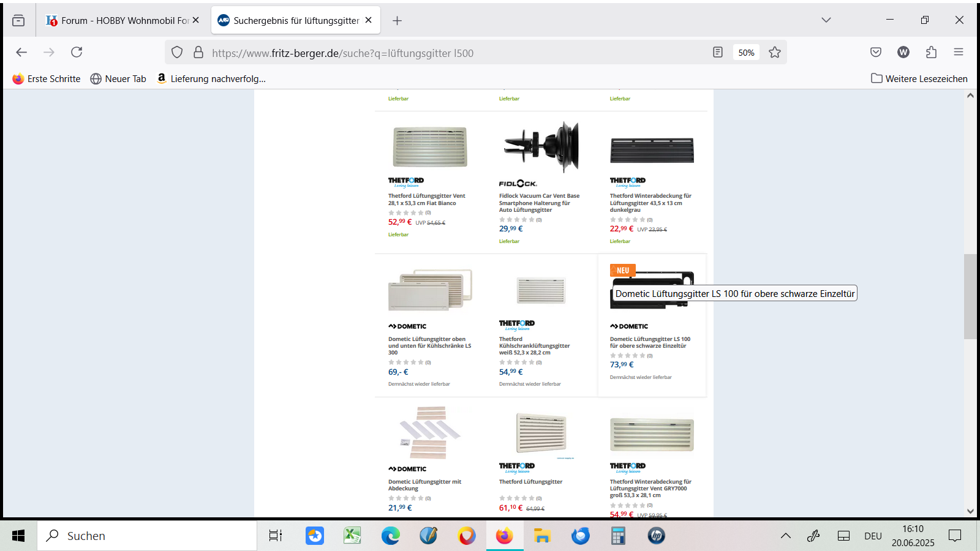Screen dimensions: 980x551
Task: Save page to Pocket
Action: click(x=876, y=52)
